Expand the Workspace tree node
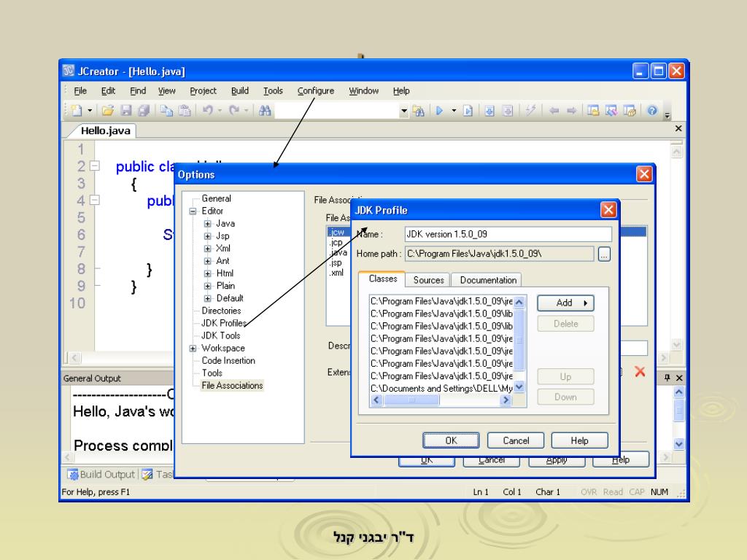The height and width of the screenshot is (560, 747). tap(193, 348)
